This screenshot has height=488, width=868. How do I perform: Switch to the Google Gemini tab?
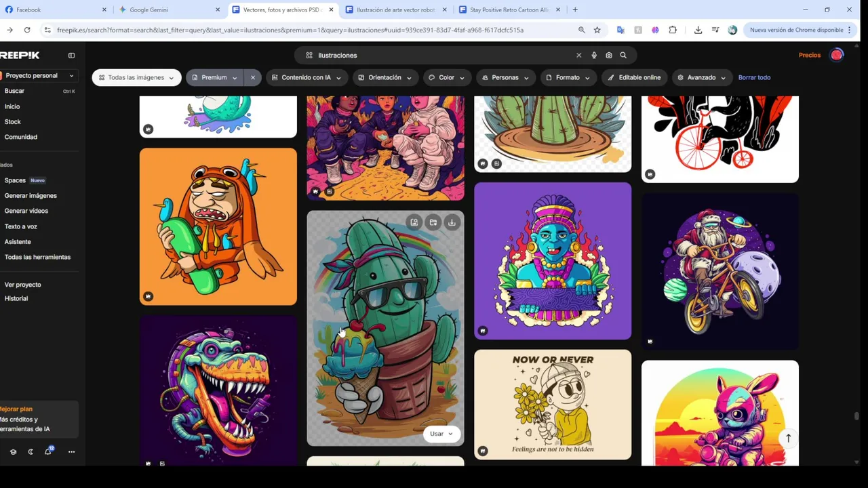pos(170,9)
